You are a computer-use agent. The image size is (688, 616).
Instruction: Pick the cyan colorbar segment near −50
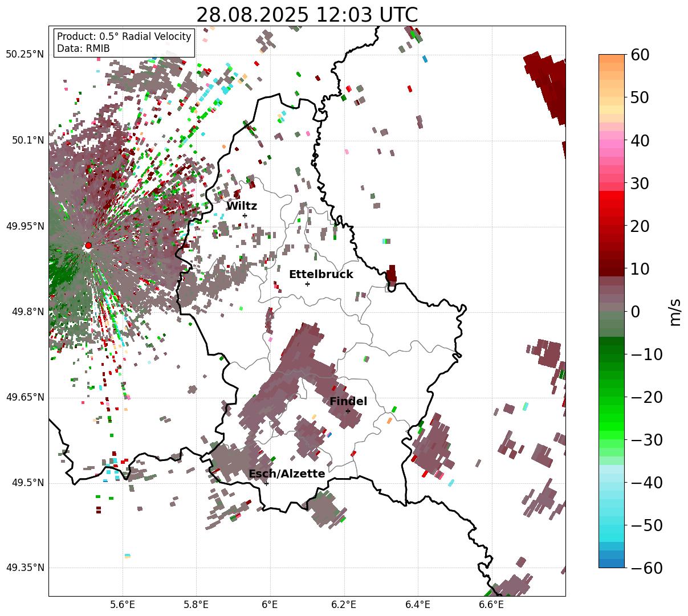point(612,529)
